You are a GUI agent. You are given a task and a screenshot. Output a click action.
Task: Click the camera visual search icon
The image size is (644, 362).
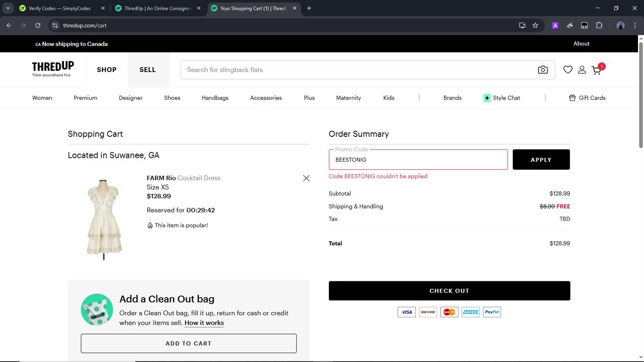543,70
